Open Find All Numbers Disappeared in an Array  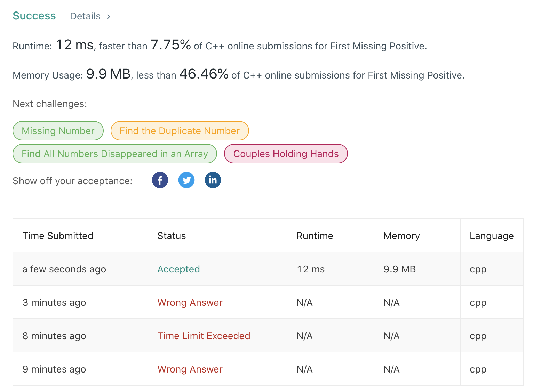tap(114, 154)
